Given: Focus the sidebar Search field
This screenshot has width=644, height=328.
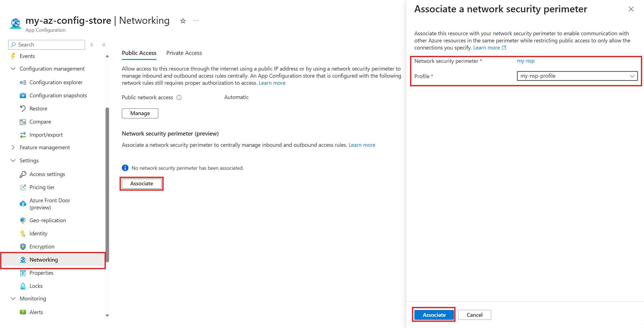Looking at the screenshot, I should tap(47, 45).
